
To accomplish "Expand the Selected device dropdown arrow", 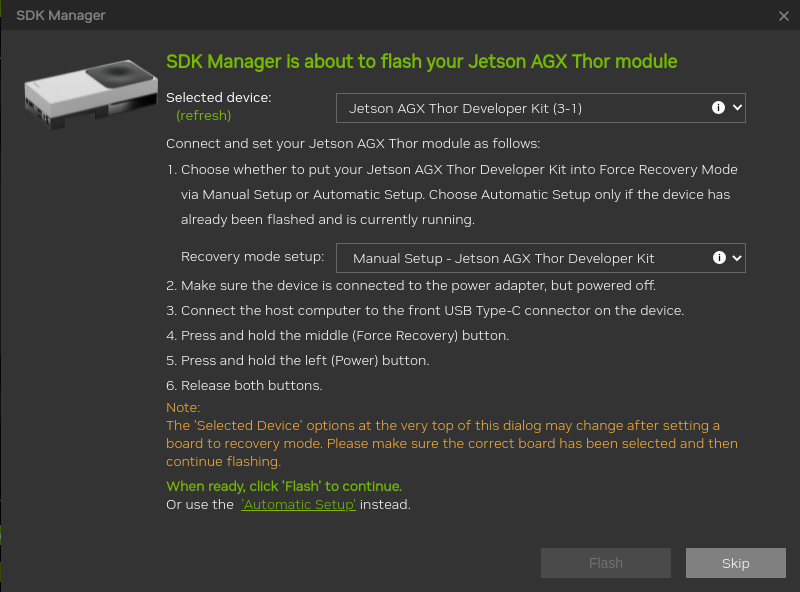I will (738, 108).
